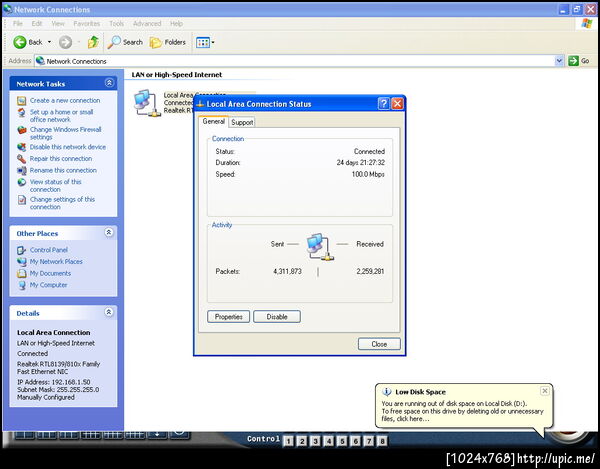
Task: Click the IP Address: 192.168.1.50 text
Action: [54, 382]
